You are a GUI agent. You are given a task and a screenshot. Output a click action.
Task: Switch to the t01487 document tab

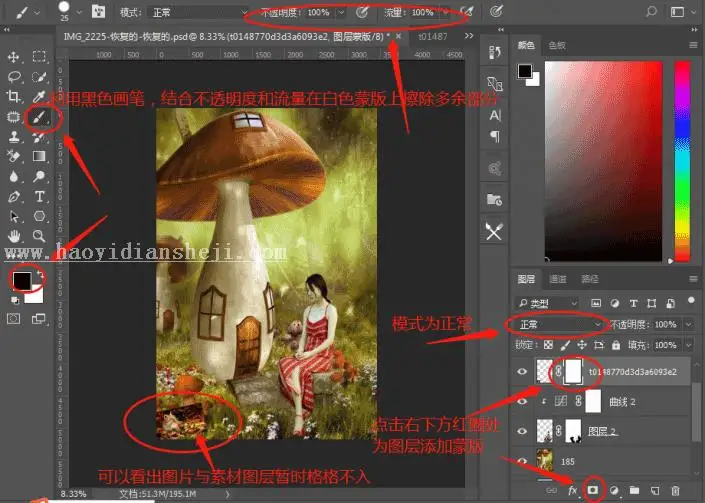pos(433,36)
